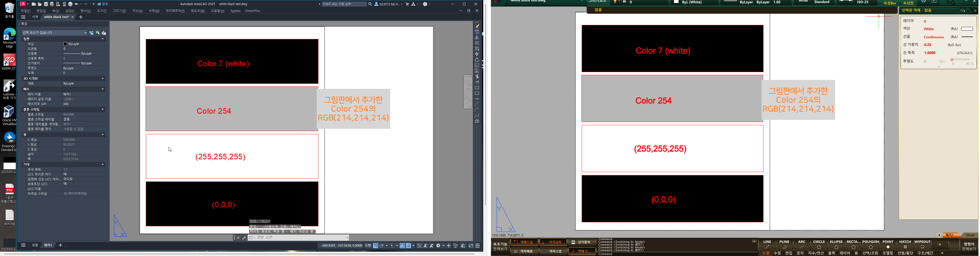Open the help question mark icon in AutoCAD
Image resolution: width=980 pixels, height=256 pixels.
click(x=425, y=4)
